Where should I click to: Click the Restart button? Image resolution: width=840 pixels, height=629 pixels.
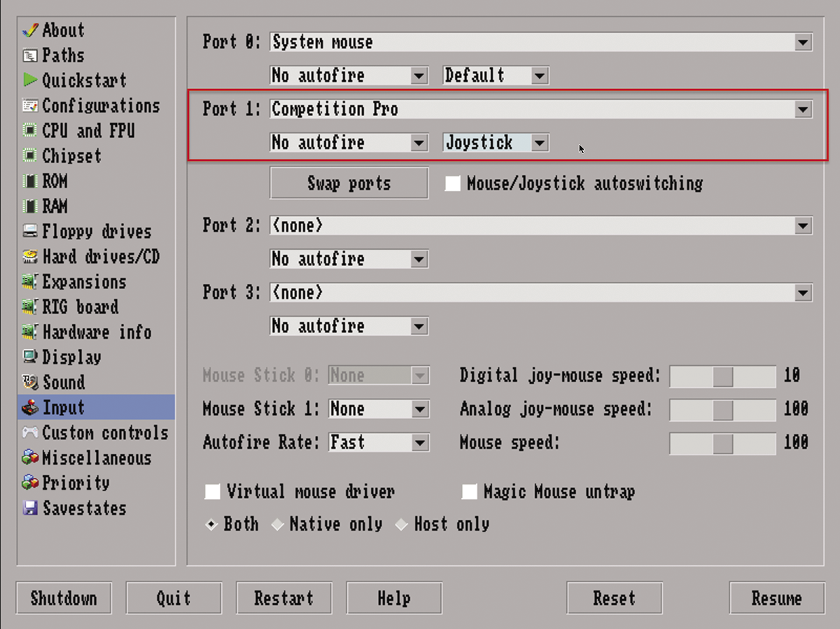pyautogui.click(x=283, y=599)
